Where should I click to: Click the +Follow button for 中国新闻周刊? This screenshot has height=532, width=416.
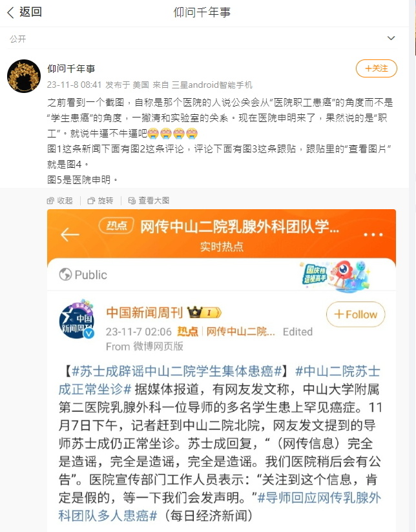[355, 314]
